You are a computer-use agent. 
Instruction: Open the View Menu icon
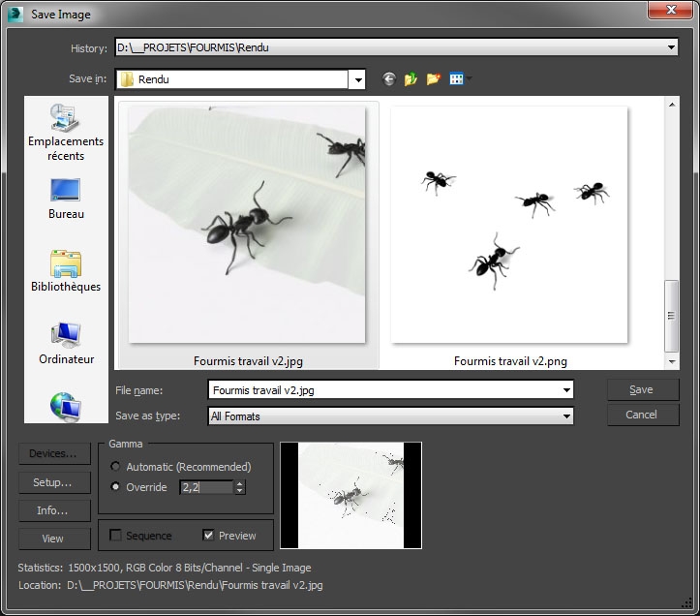click(457, 79)
